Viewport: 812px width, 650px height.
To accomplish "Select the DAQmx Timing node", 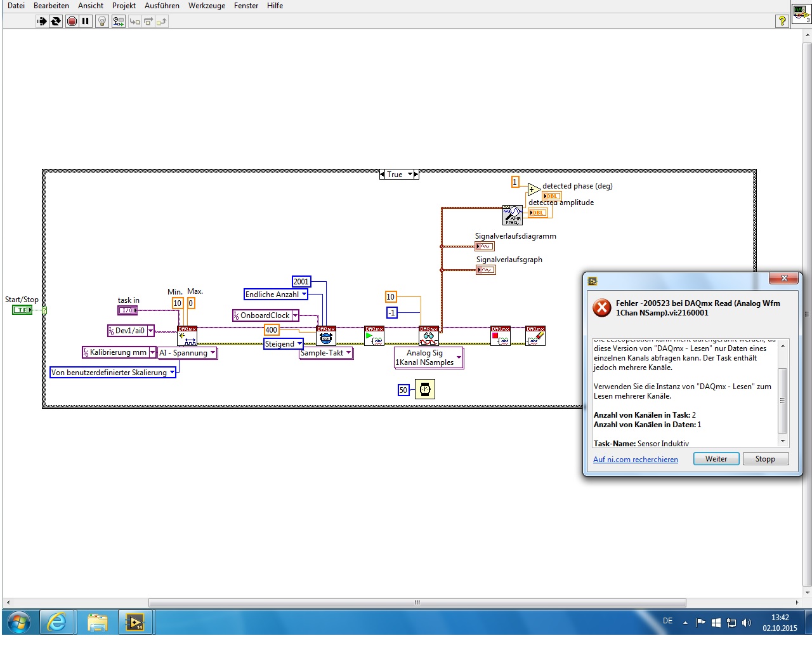I will [326, 336].
